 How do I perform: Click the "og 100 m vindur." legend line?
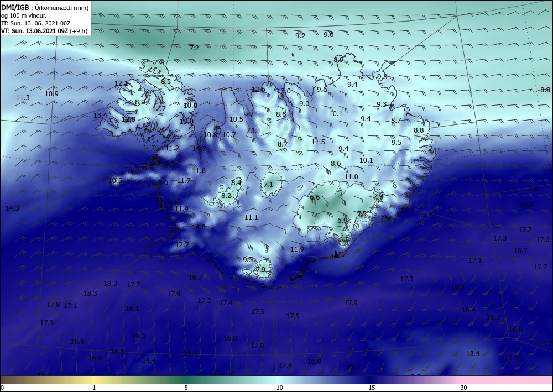tap(24, 15)
